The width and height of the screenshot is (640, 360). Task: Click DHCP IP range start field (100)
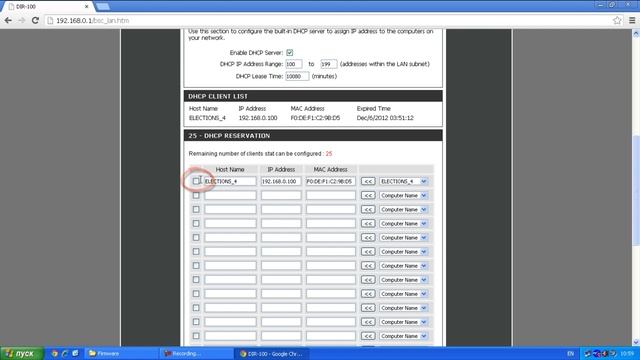[293, 64]
